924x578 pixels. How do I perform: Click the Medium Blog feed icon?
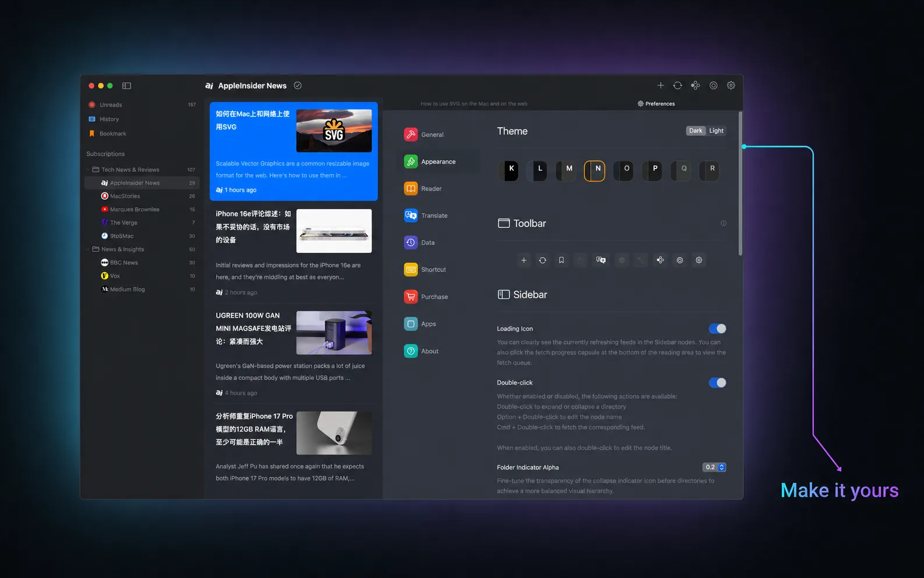point(105,289)
